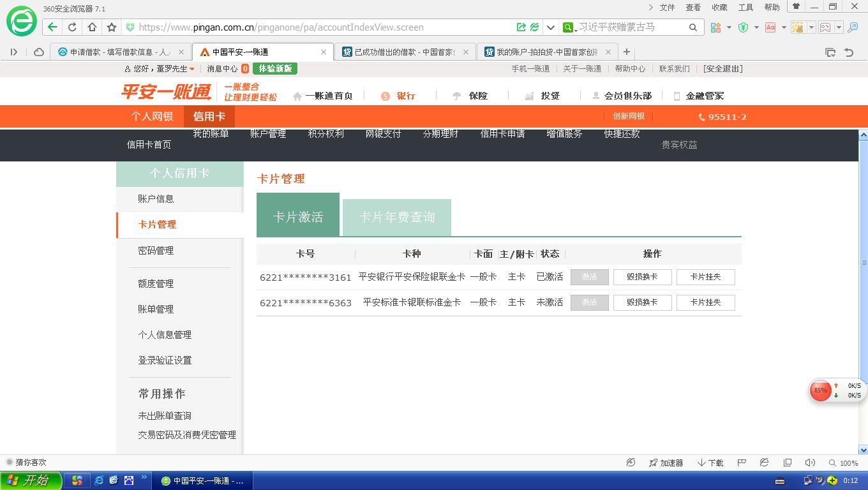
Task: Expand the address bar URL history dropdown
Action: (x=550, y=27)
